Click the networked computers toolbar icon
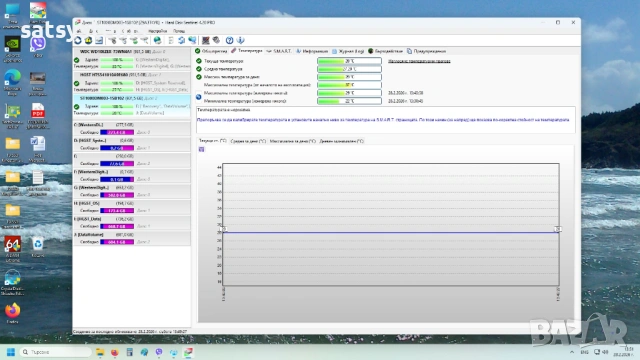This screenshot has width=640, height=360. (x=192, y=40)
